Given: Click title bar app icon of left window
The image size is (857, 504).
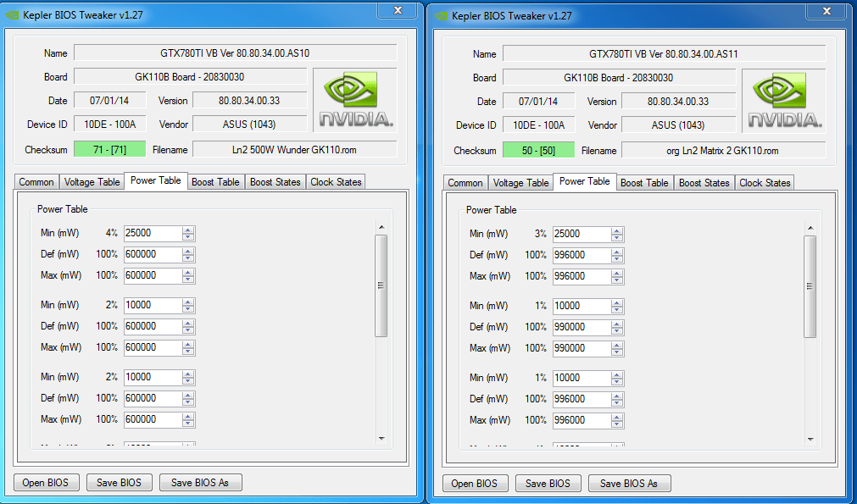Looking at the screenshot, I should click(x=12, y=15).
